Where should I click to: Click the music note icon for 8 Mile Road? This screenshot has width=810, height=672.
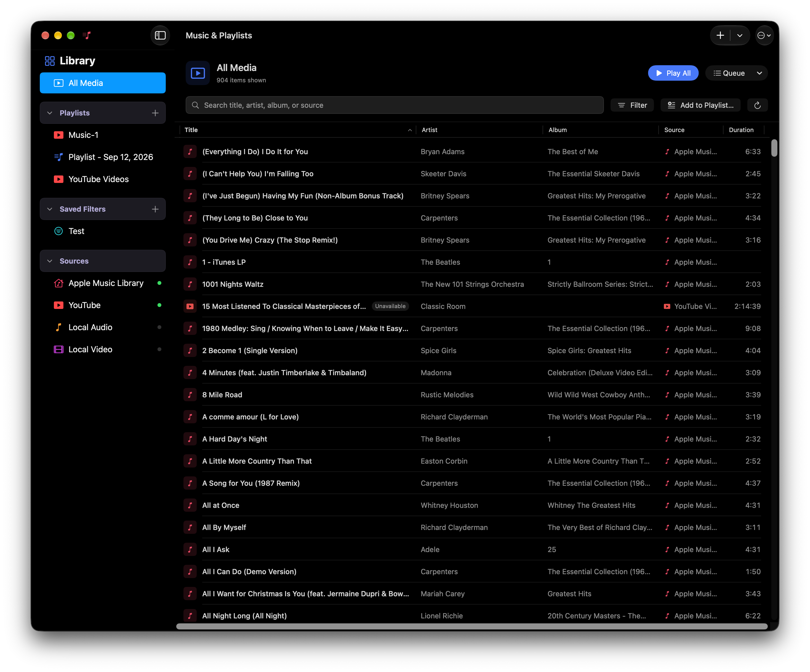[x=190, y=395]
